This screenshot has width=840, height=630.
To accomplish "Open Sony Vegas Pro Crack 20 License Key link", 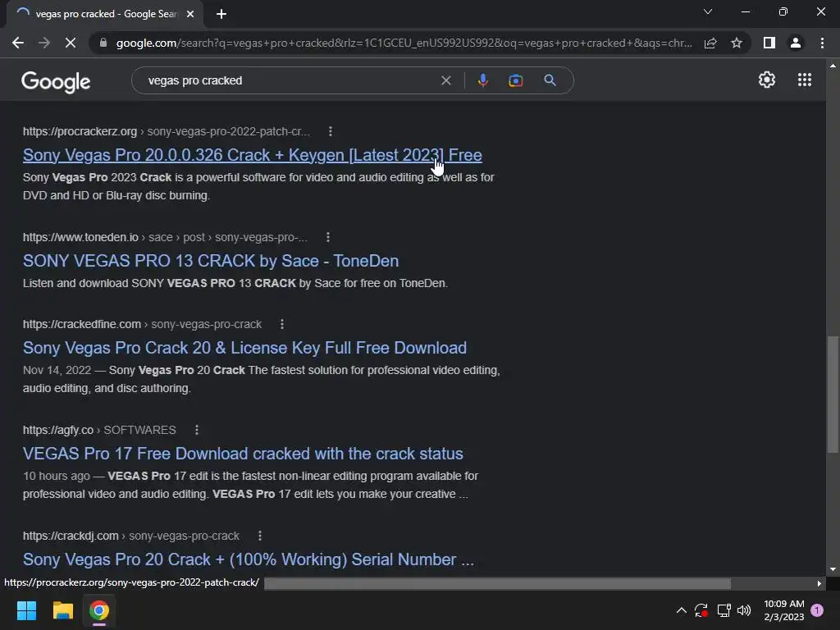I will pos(244,348).
